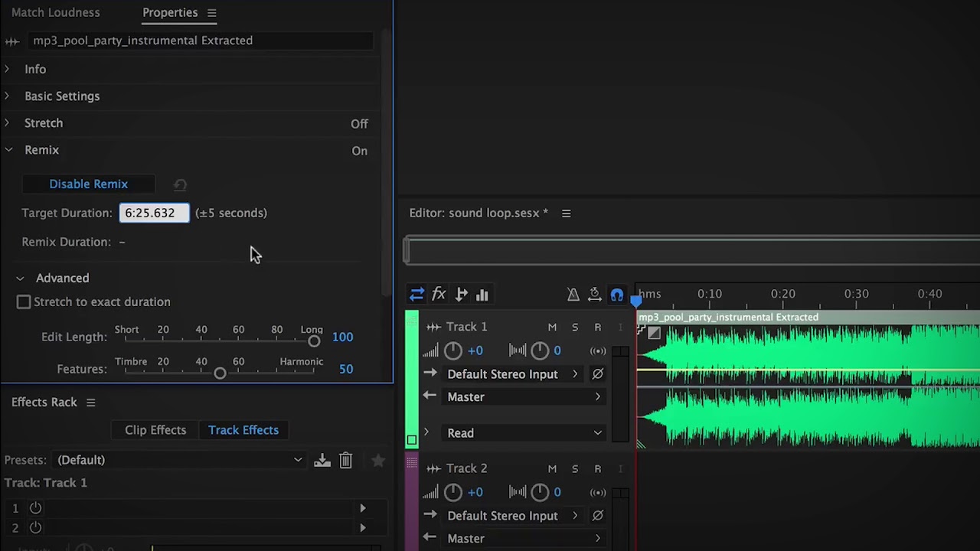Image resolution: width=980 pixels, height=551 pixels.
Task: Switch to the EQ view icon
Action: click(482, 295)
